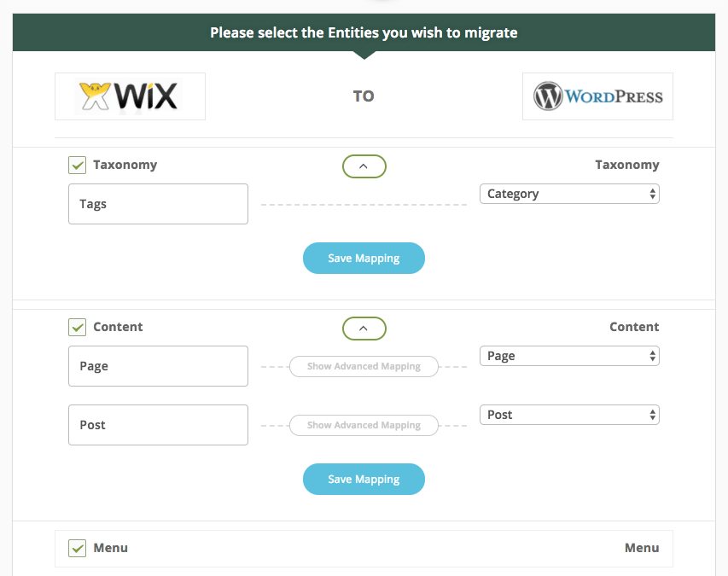Click the Wix logo
The height and width of the screenshot is (576, 728).
(129, 96)
